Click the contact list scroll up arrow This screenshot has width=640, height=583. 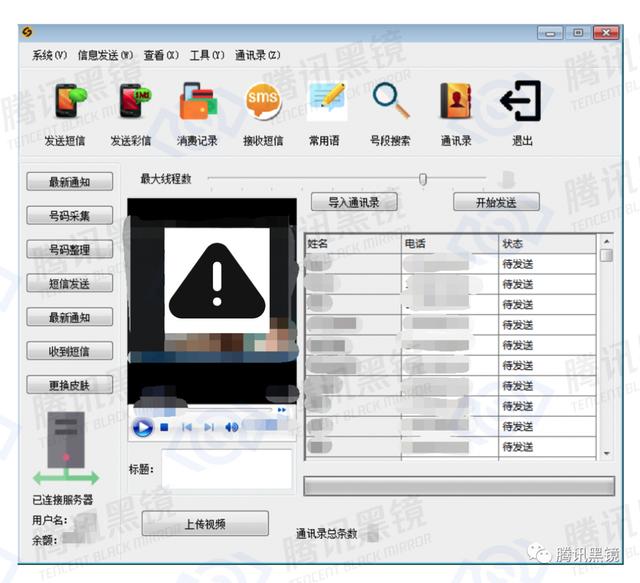(607, 241)
